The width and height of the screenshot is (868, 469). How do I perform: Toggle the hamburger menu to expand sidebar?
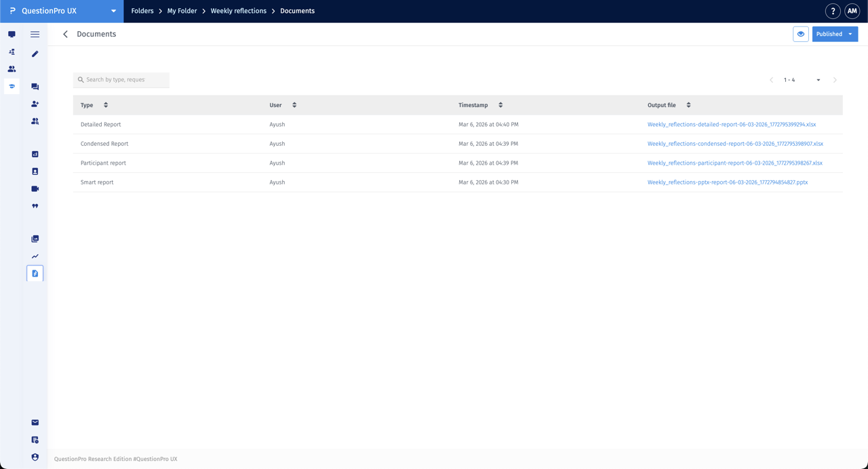[x=35, y=34]
